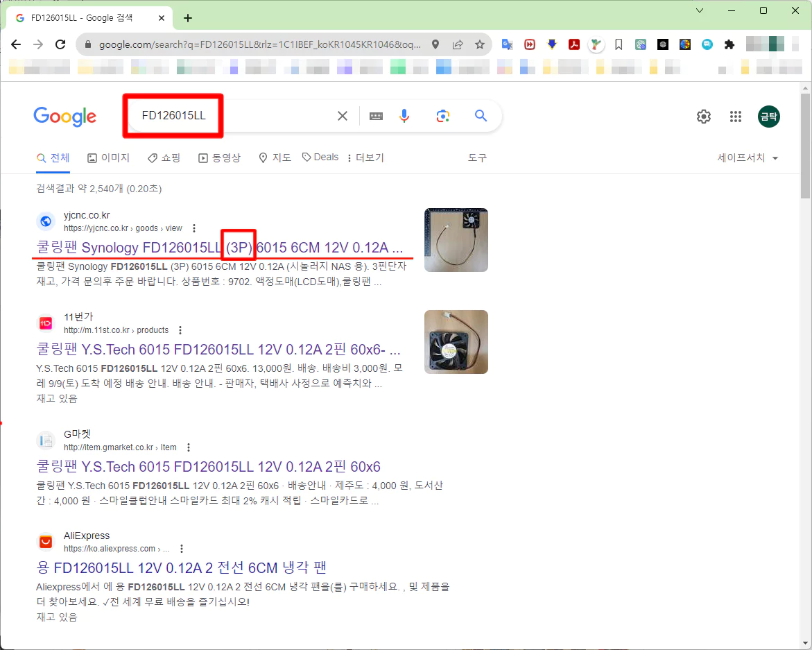Open the m.11st.co.kr products breadcrumb
Image resolution: width=812 pixels, height=650 pixels.
116,330
